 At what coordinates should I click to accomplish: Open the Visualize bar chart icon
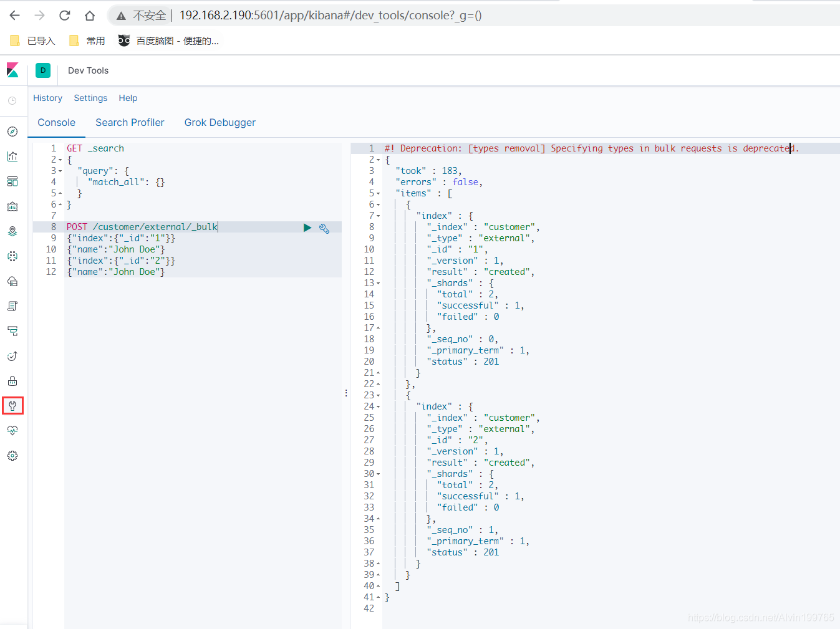coord(12,156)
